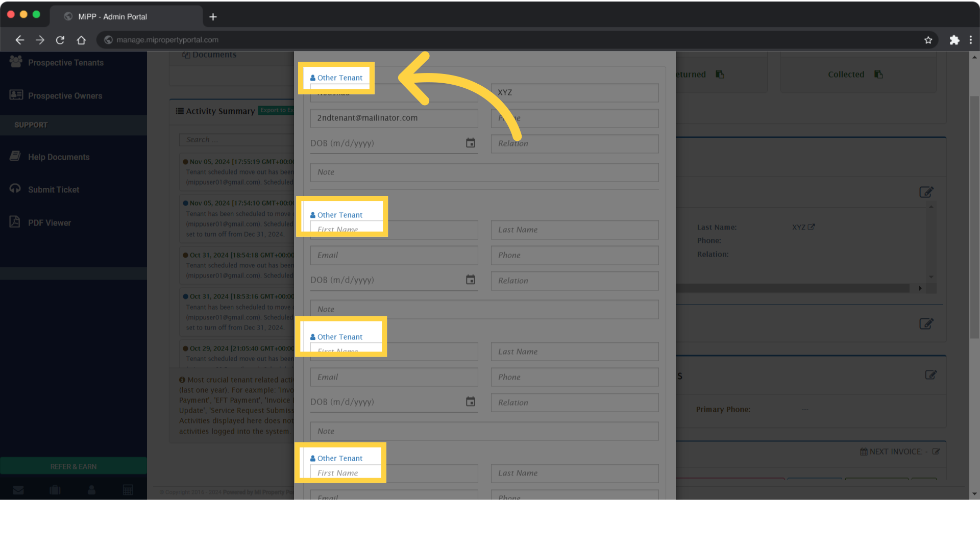Screen dimensions: 980x551
Task: Click the address bar URL
Action: point(167,40)
